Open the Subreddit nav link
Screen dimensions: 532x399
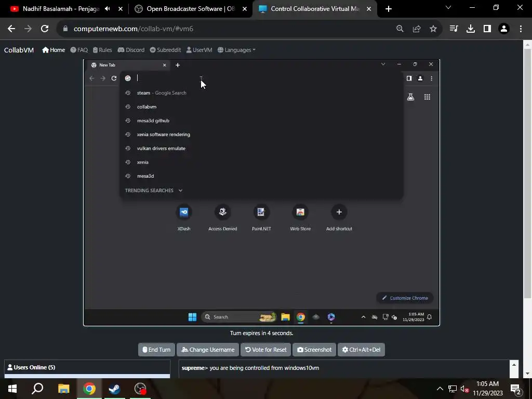165,50
